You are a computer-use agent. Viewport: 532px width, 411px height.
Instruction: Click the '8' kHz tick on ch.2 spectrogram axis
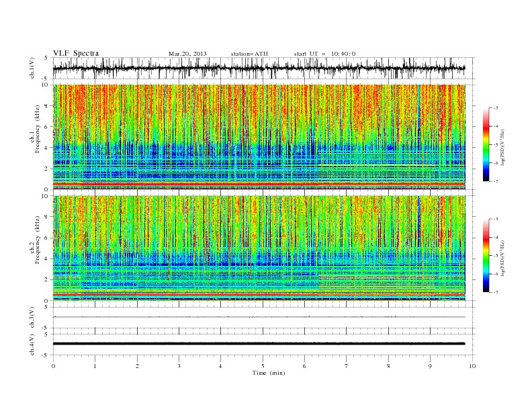pos(47,217)
